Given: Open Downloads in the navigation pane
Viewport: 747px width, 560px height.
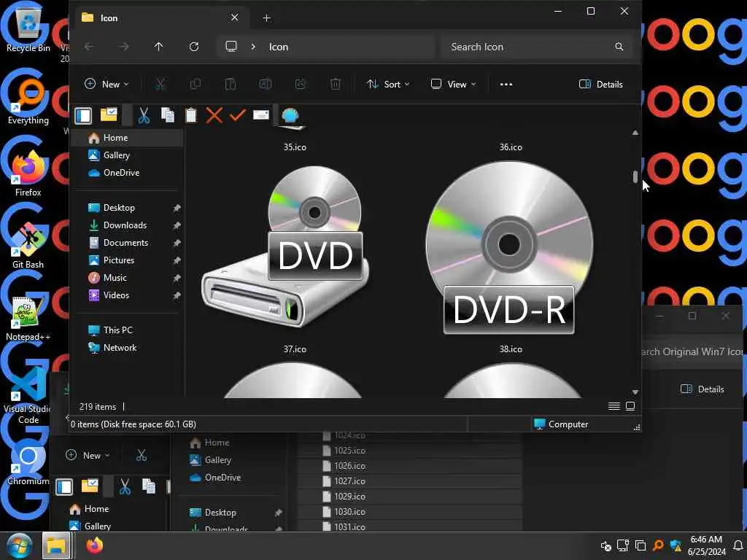Looking at the screenshot, I should [x=128, y=225].
